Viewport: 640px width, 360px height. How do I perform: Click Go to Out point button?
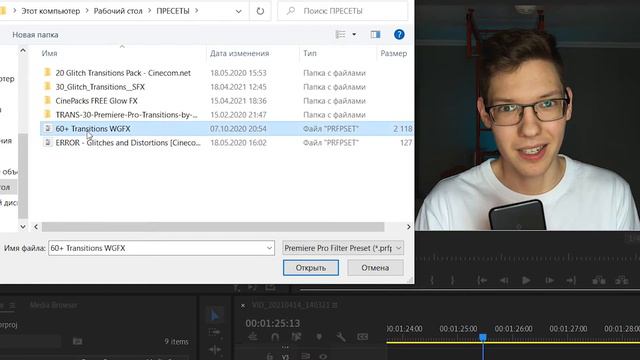pyautogui.click(x=571, y=280)
